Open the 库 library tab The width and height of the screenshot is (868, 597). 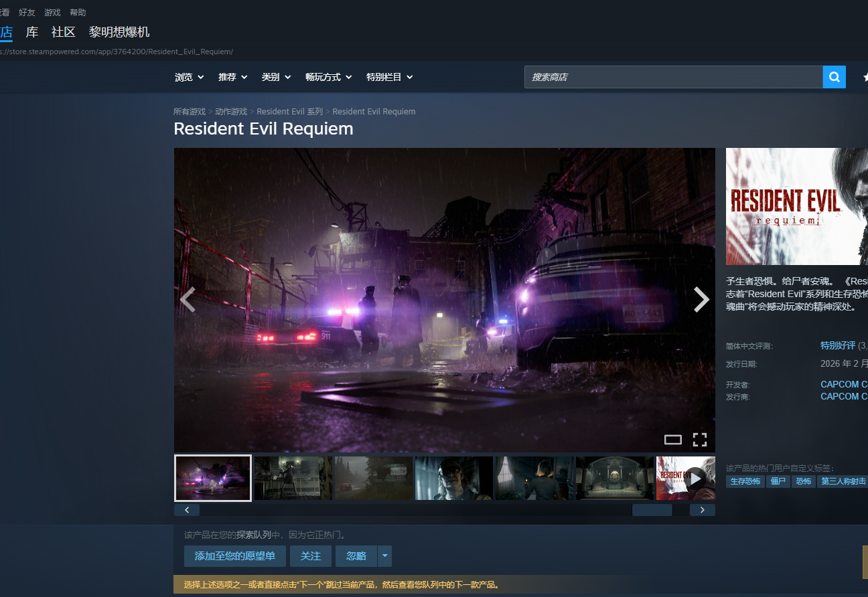(x=31, y=32)
